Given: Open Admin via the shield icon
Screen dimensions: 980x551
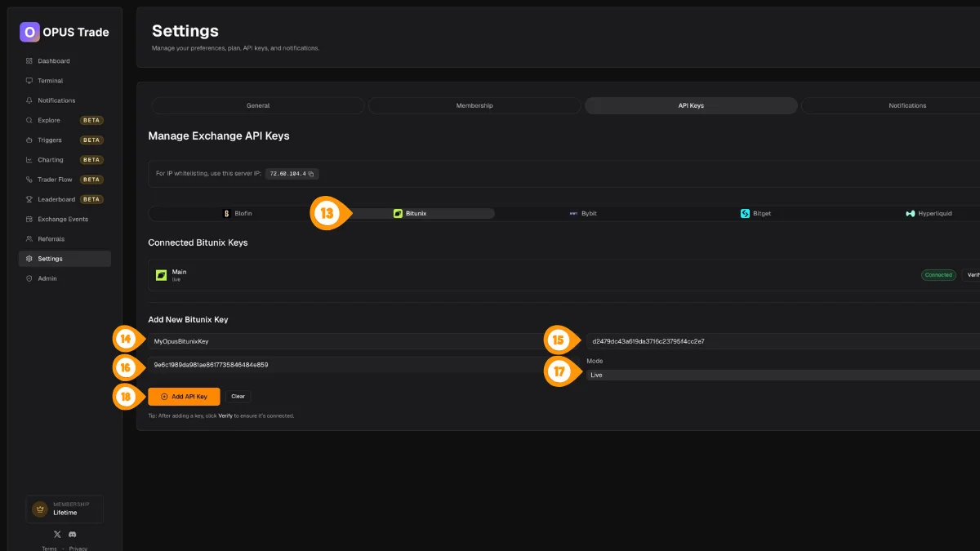Looking at the screenshot, I should pyautogui.click(x=29, y=278).
